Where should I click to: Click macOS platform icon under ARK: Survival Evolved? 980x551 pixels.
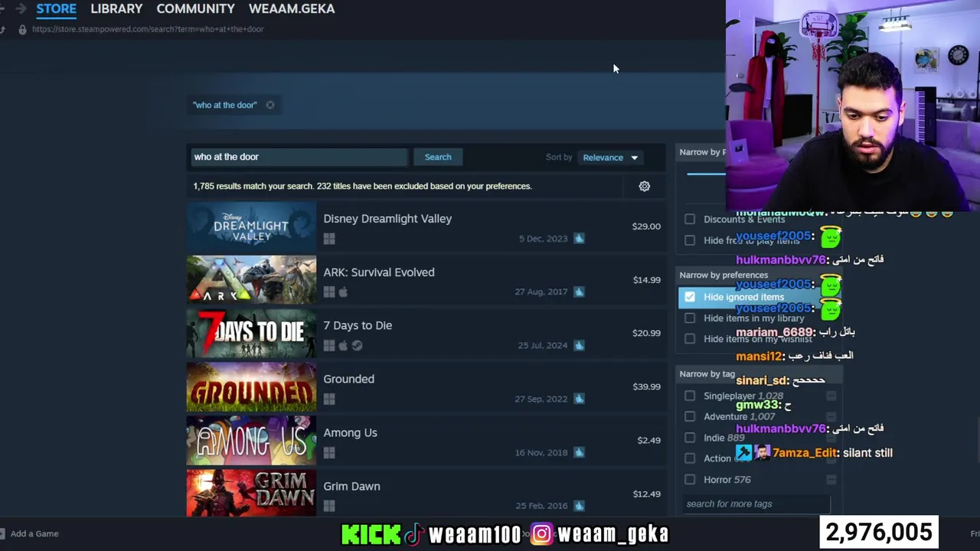pyautogui.click(x=343, y=292)
